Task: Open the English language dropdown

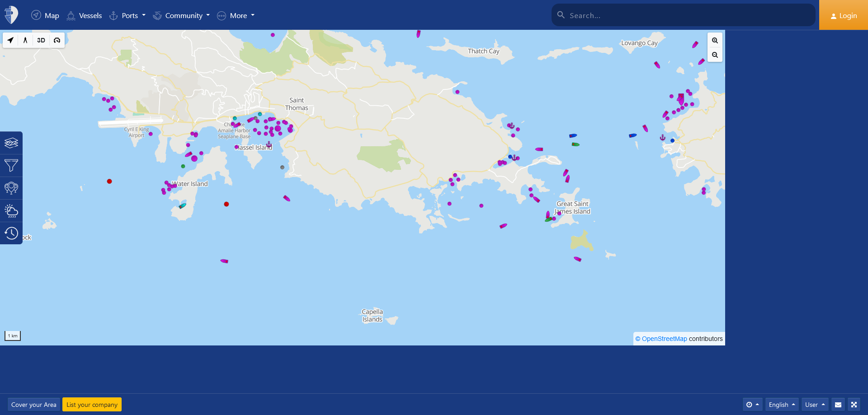Action: pos(782,405)
